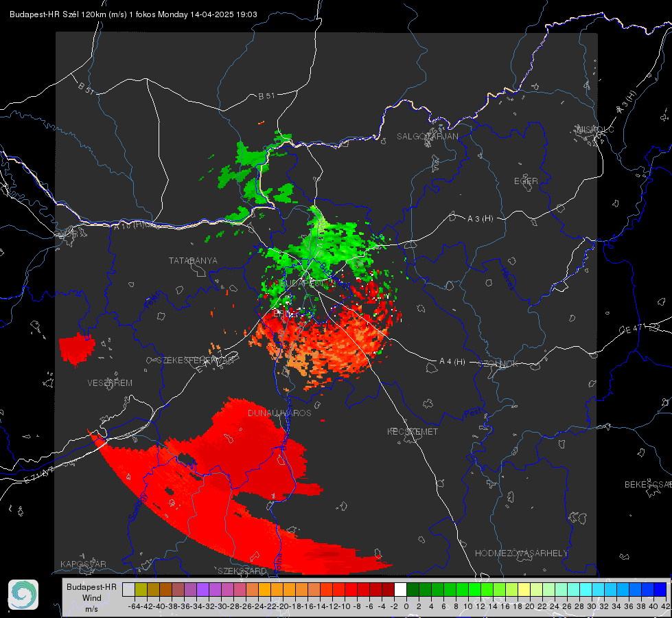
Task: Click the Tolna county label
Action: pos(278,562)
